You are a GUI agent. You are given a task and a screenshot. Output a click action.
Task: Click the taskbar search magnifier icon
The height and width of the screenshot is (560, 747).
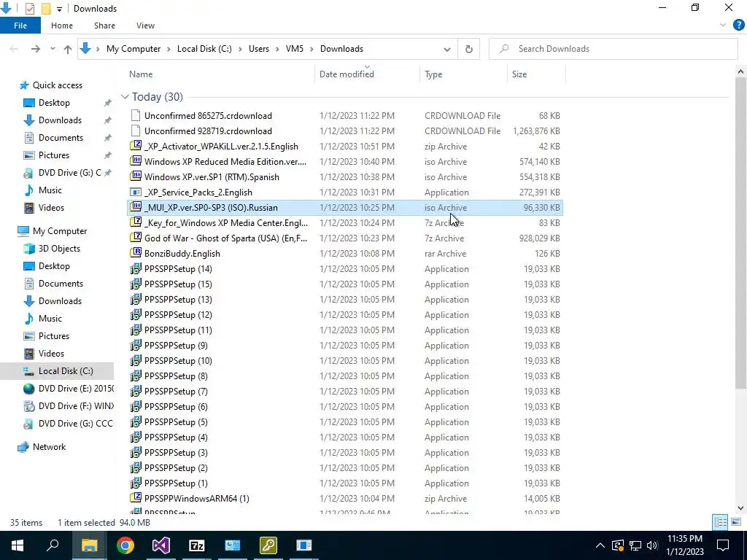(53, 545)
